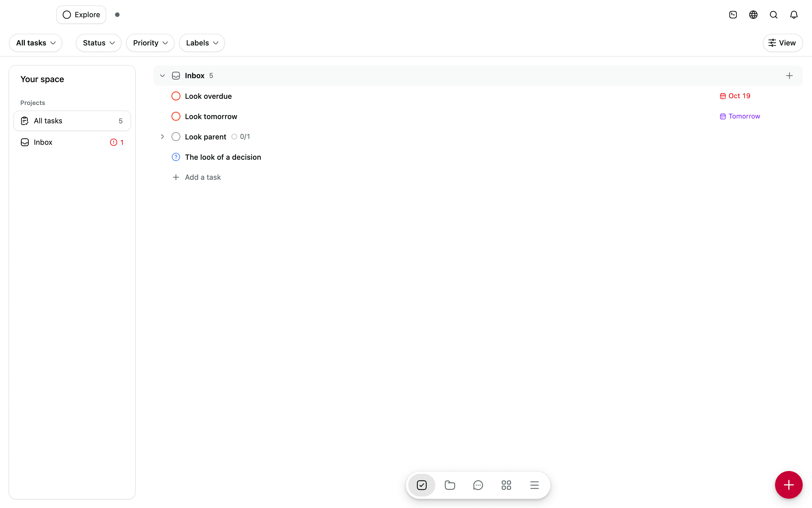Open the search icon in top bar
The image size is (812, 508).
click(x=773, y=15)
